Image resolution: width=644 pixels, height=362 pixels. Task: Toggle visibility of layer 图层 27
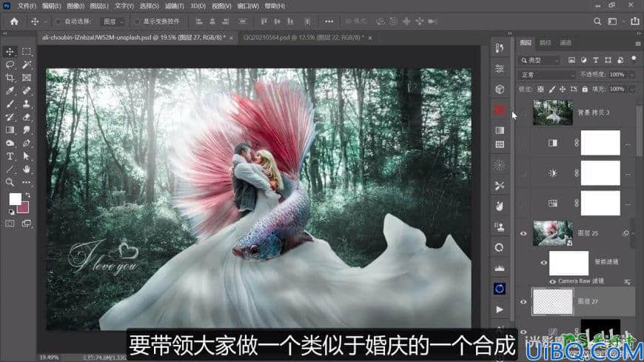pos(523,301)
